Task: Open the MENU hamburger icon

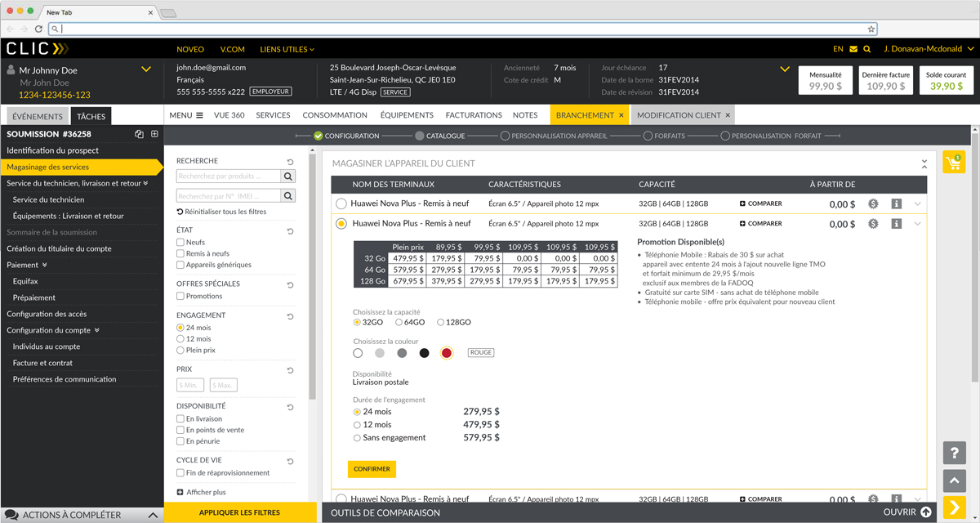Action: point(199,115)
